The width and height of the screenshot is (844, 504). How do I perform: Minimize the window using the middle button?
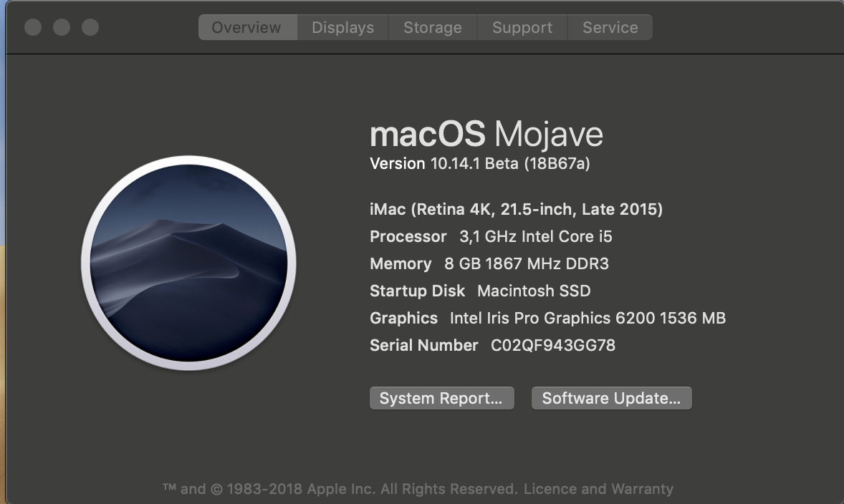(62, 27)
